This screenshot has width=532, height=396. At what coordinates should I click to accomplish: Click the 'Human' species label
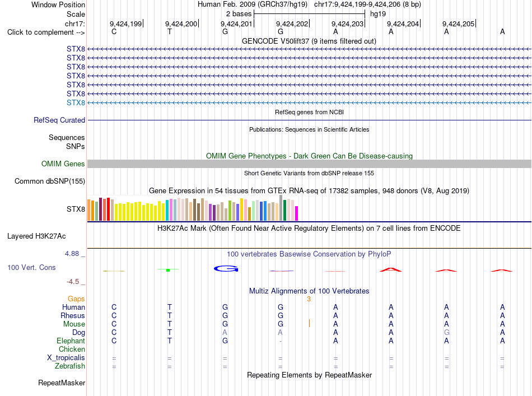click(73, 307)
